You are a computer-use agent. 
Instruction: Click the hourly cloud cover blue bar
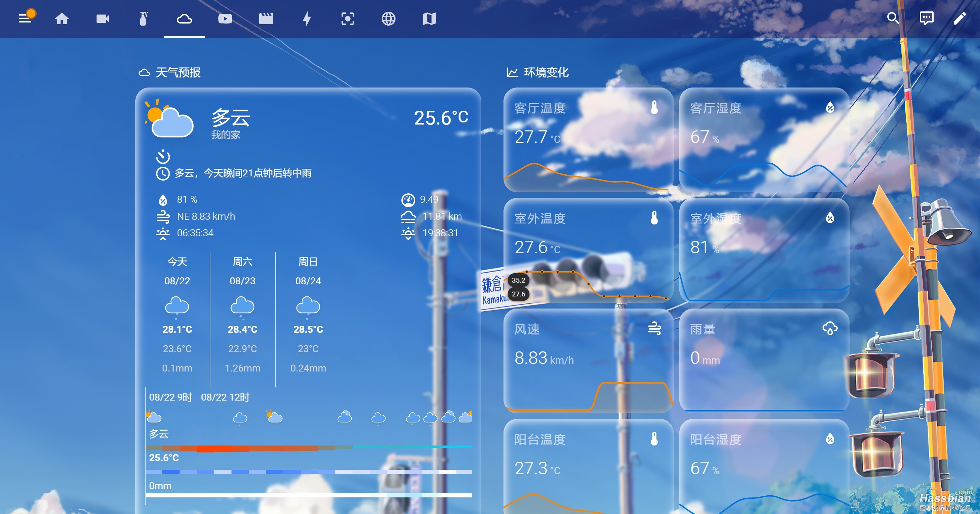point(309,472)
